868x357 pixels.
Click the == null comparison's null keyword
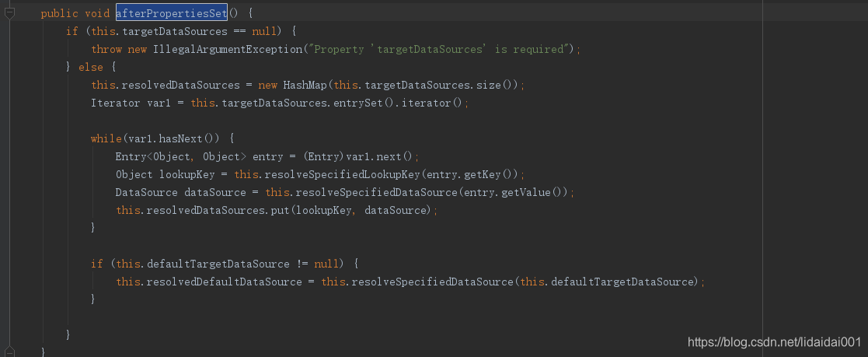click(265, 32)
